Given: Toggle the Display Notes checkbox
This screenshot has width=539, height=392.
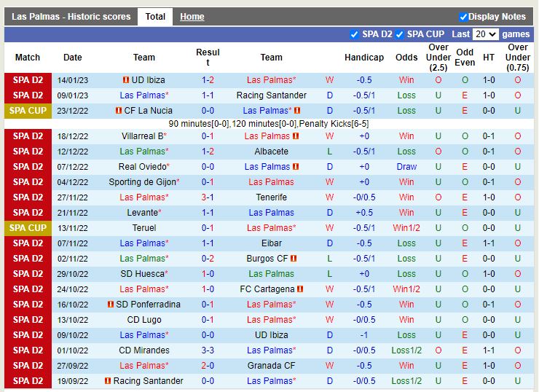Looking at the screenshot, I should (463, 17).
